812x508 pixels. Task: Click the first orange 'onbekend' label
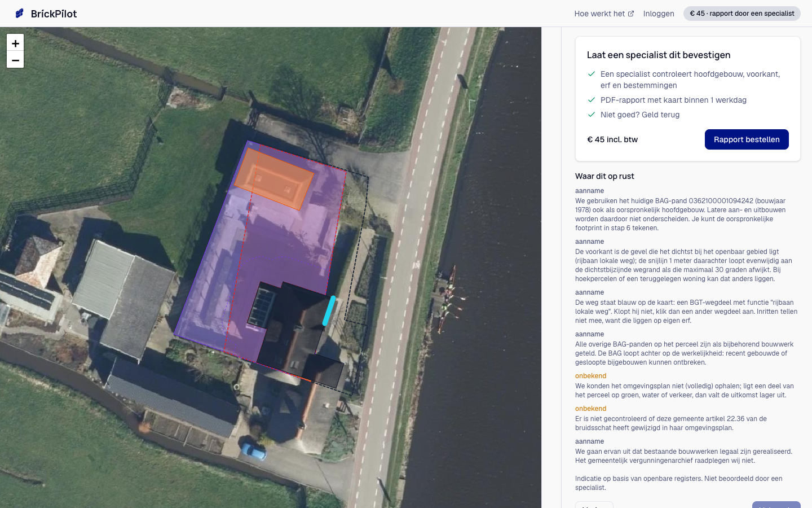(x=590, y=376)
